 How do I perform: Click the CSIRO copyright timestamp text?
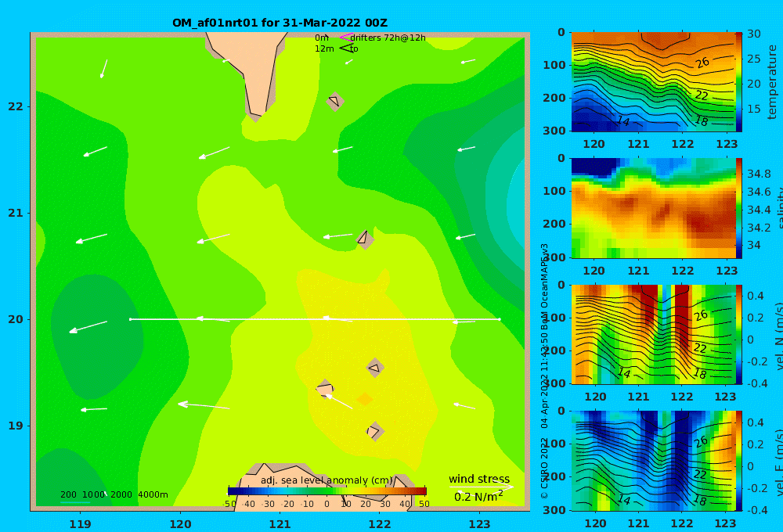[x=544, y=372]
